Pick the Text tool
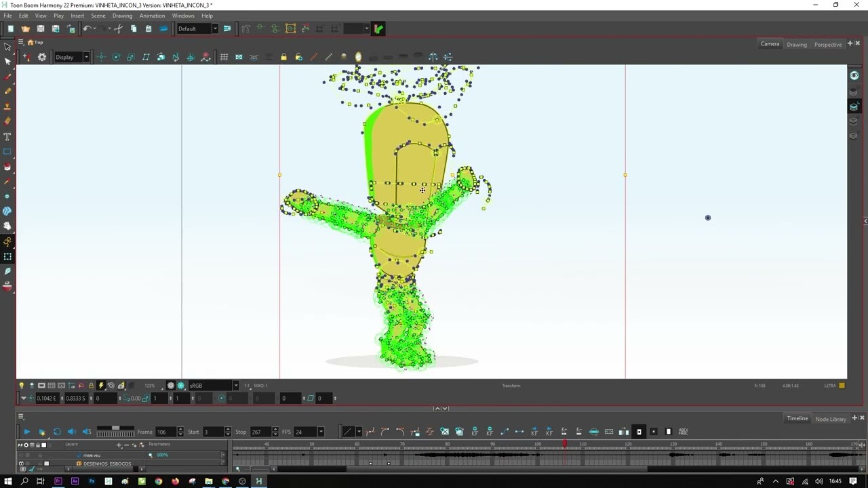868x488 pixels. click(7, 138)
